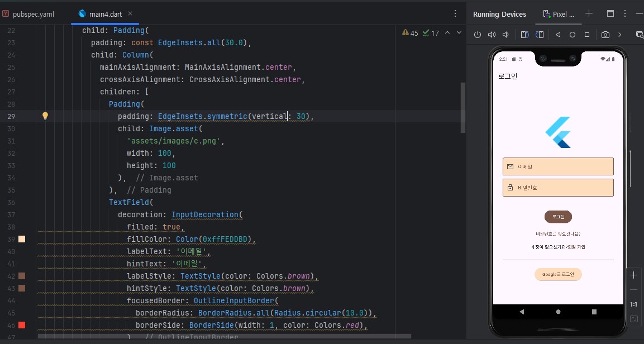This screenshot has width=644, height=344.
Task: Click EdgeInsets.symmetric on line 29
Action: click(x=203, y=116)
